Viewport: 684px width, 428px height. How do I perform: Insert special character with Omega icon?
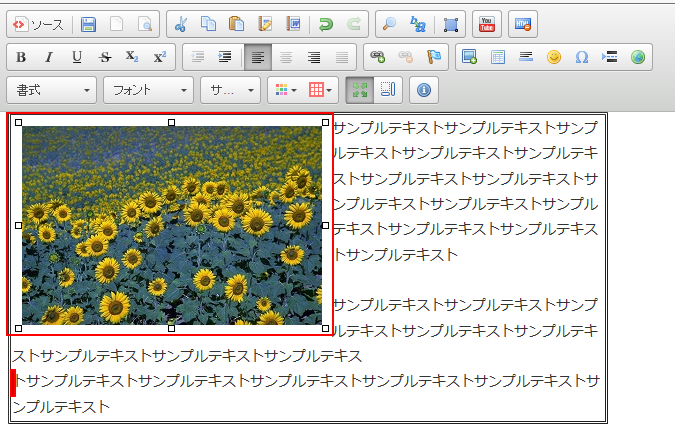(x=582, y=57)
